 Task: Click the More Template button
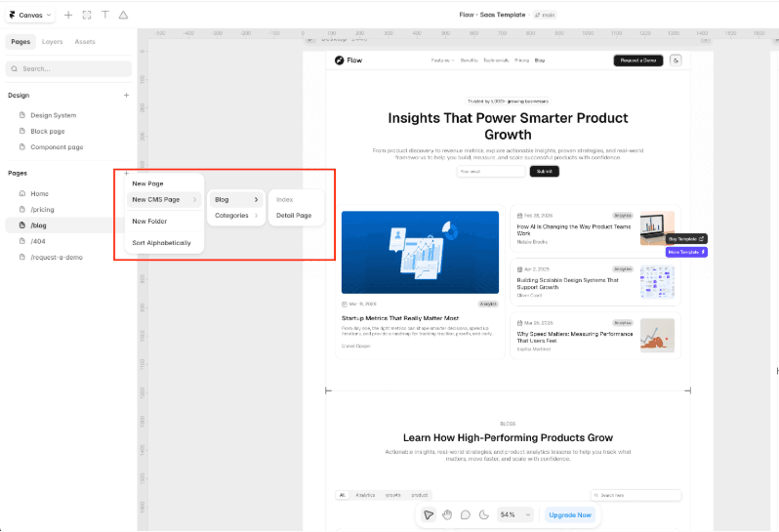coord(686,253)
